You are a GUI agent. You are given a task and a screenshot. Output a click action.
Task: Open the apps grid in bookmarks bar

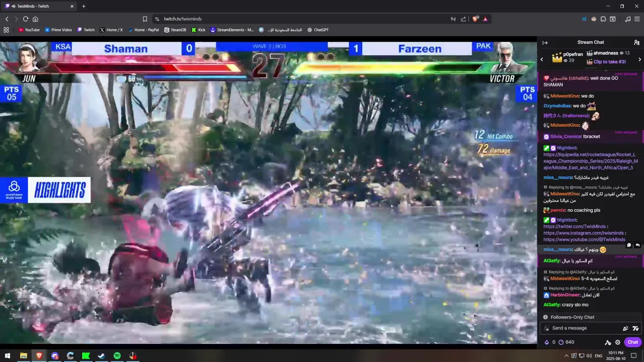7,30
